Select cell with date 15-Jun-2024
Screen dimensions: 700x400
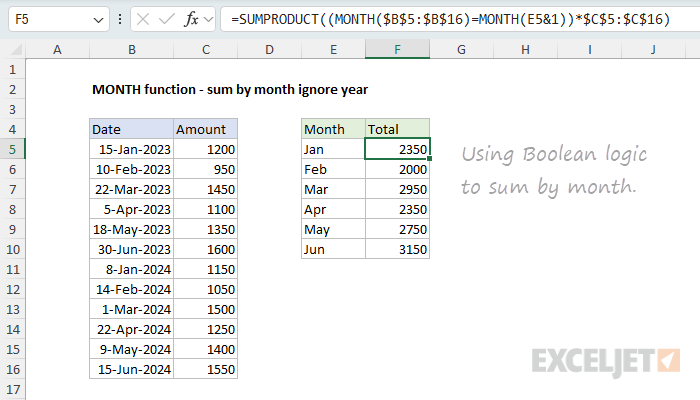coord(132,369)
